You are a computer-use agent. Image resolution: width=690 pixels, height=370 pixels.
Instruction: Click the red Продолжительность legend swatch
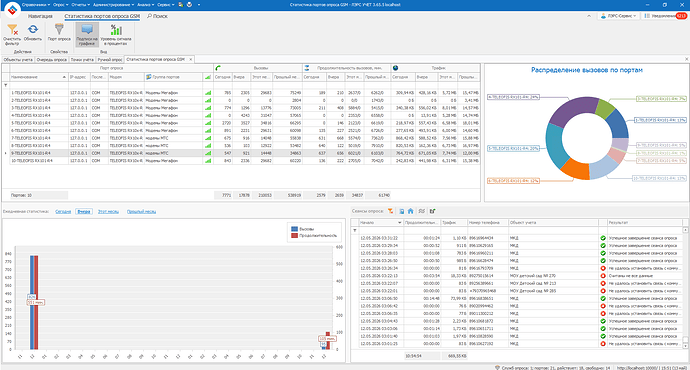(294, 236)
